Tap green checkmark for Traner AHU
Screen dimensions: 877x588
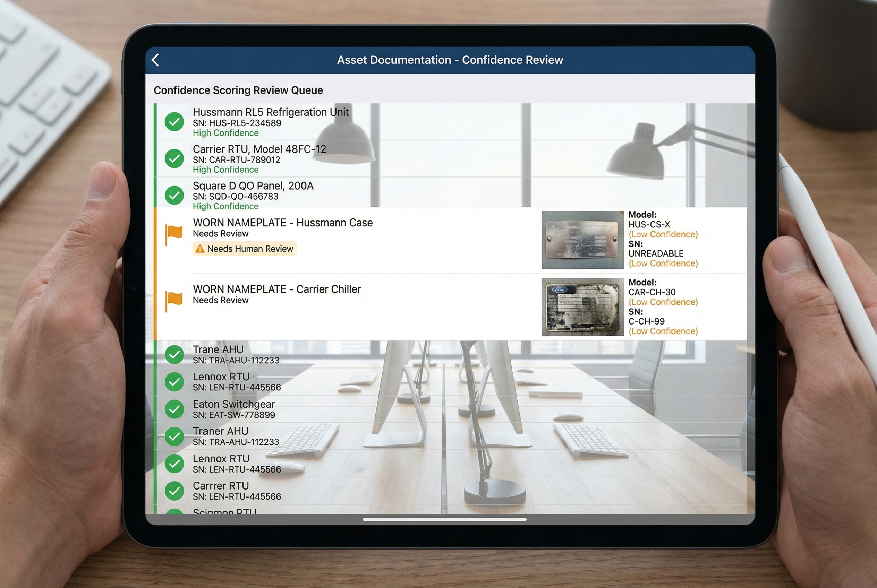tap(174, 436)
